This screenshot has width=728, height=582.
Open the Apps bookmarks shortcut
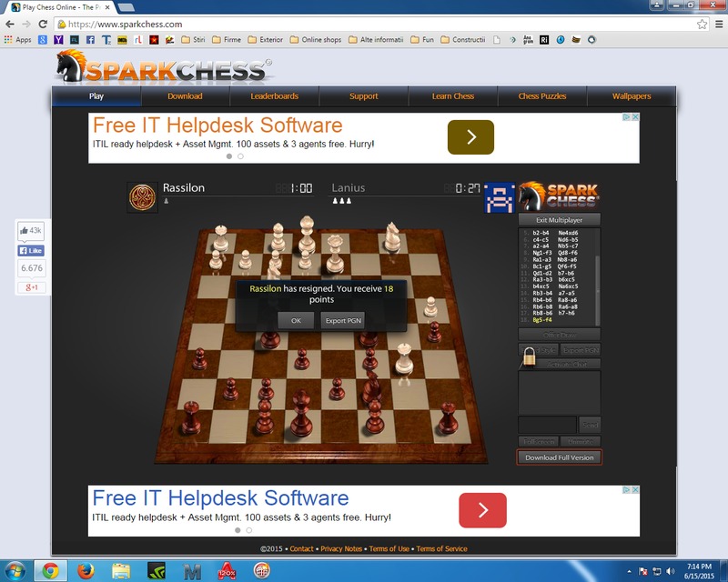pos(17,40)
